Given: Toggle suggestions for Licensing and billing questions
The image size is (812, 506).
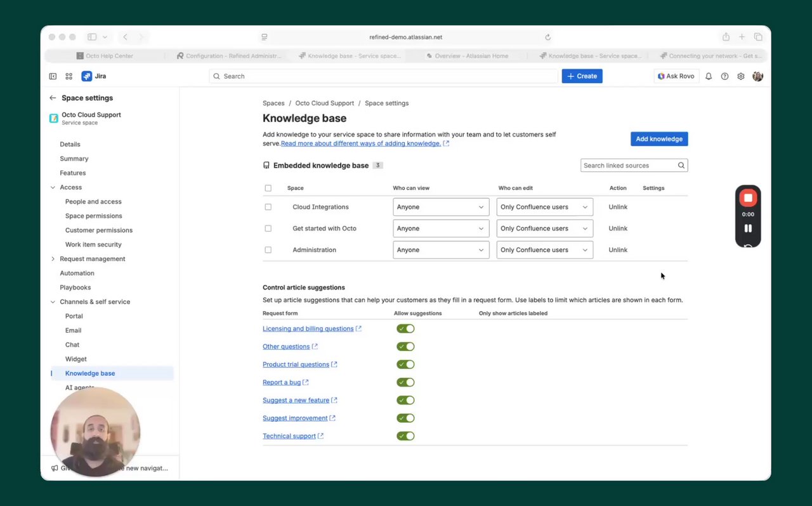Looking at the screenshot, I should pos(405,329).
